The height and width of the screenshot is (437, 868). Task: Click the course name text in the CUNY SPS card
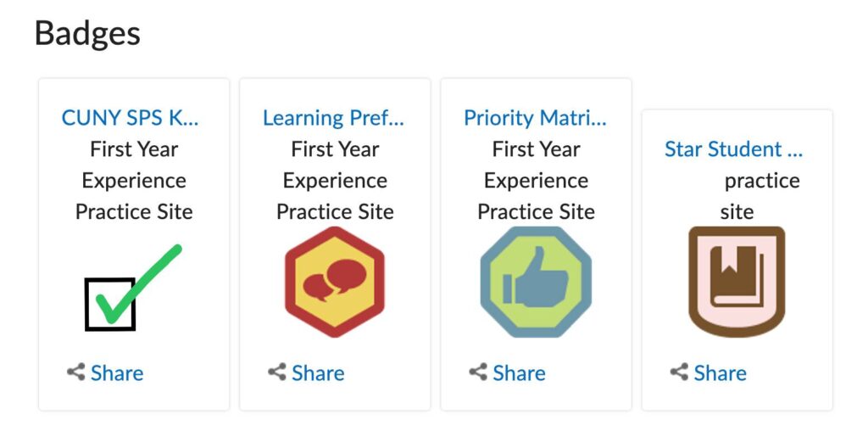[x=134, y=181]
